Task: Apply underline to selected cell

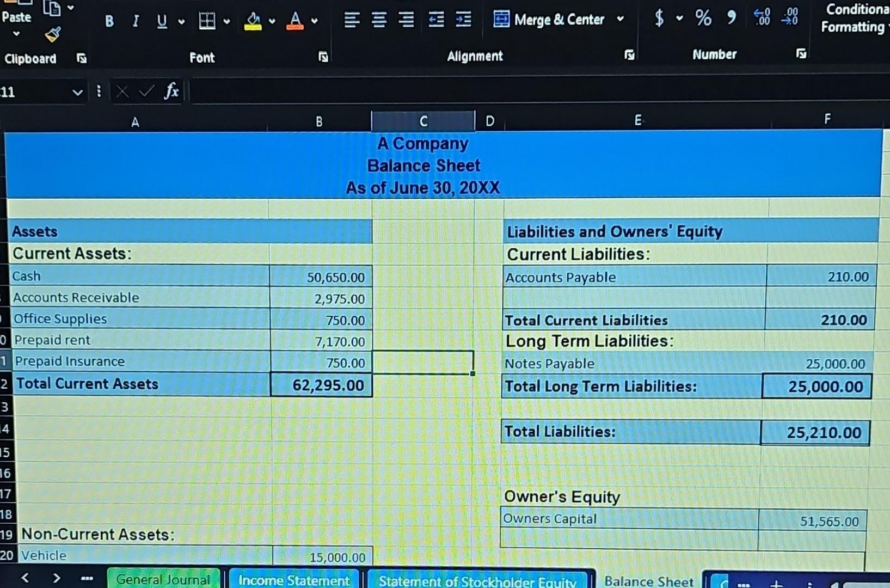Action: coord(161,21)
